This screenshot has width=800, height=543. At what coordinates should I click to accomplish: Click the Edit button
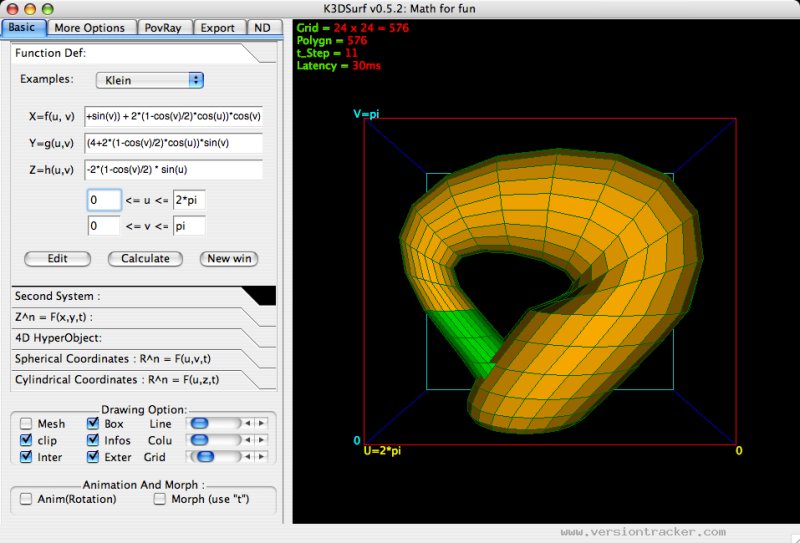coord(58,259)
